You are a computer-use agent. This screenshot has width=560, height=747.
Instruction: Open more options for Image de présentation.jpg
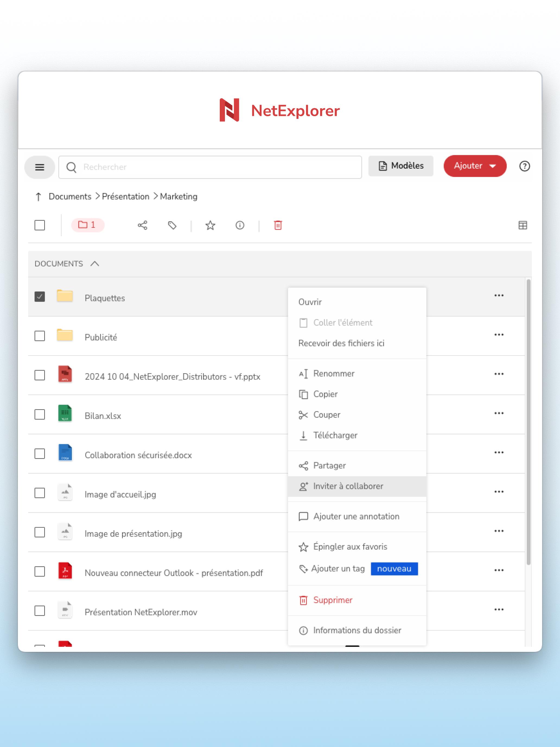499,531
